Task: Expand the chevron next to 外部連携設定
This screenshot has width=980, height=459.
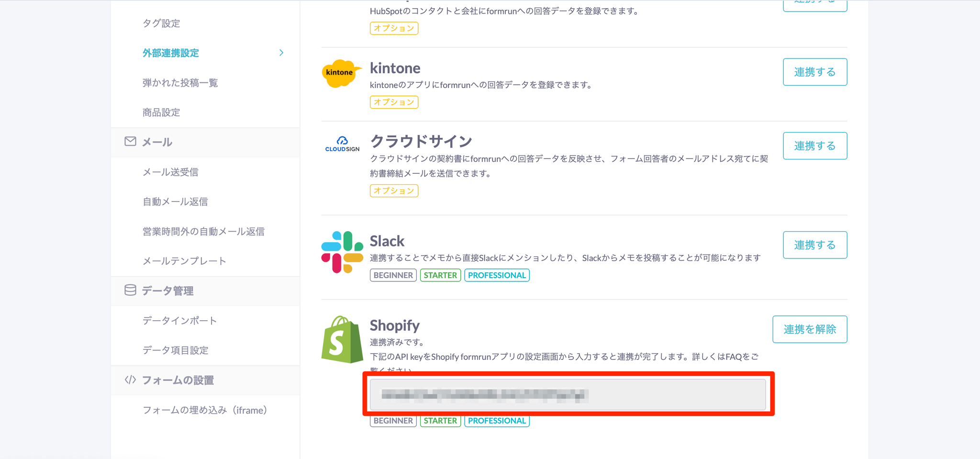Action: coord(281,53)
